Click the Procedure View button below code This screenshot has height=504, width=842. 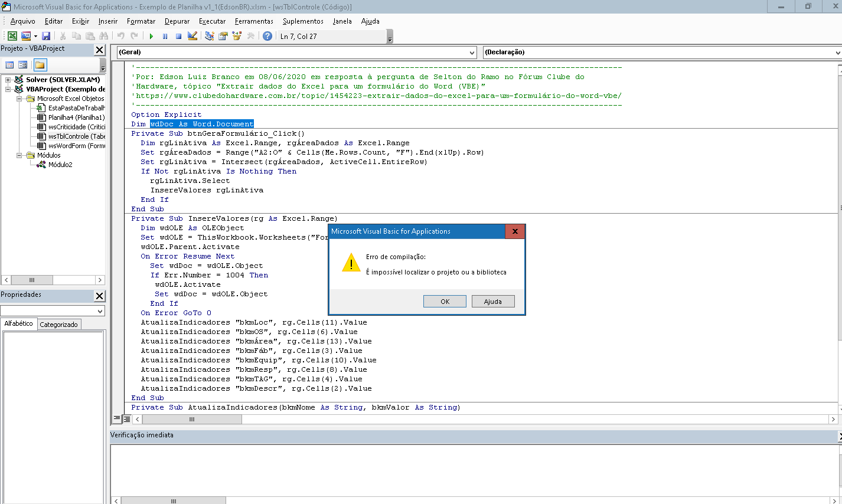click(117, 419)
